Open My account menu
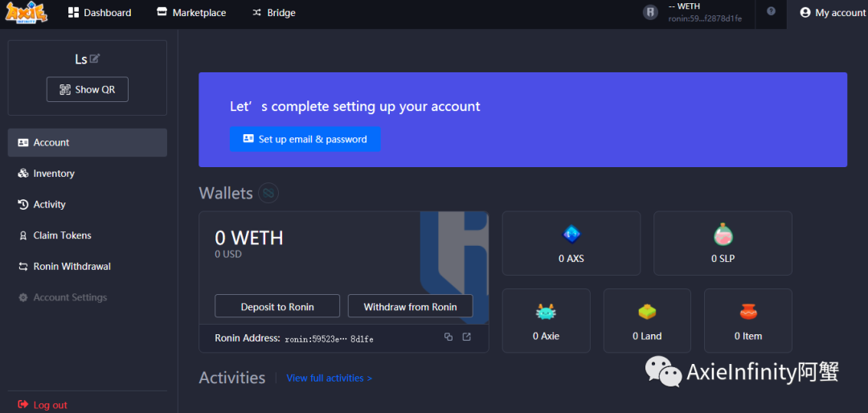 (x=833, y=13)
